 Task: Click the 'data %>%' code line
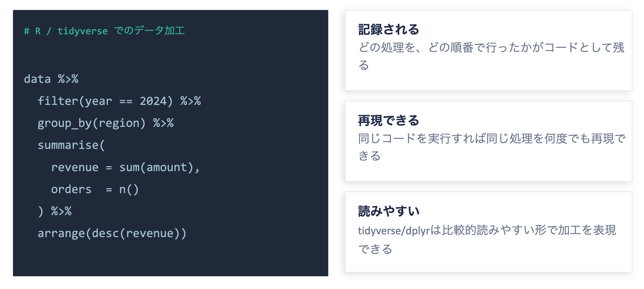[51, 79]
